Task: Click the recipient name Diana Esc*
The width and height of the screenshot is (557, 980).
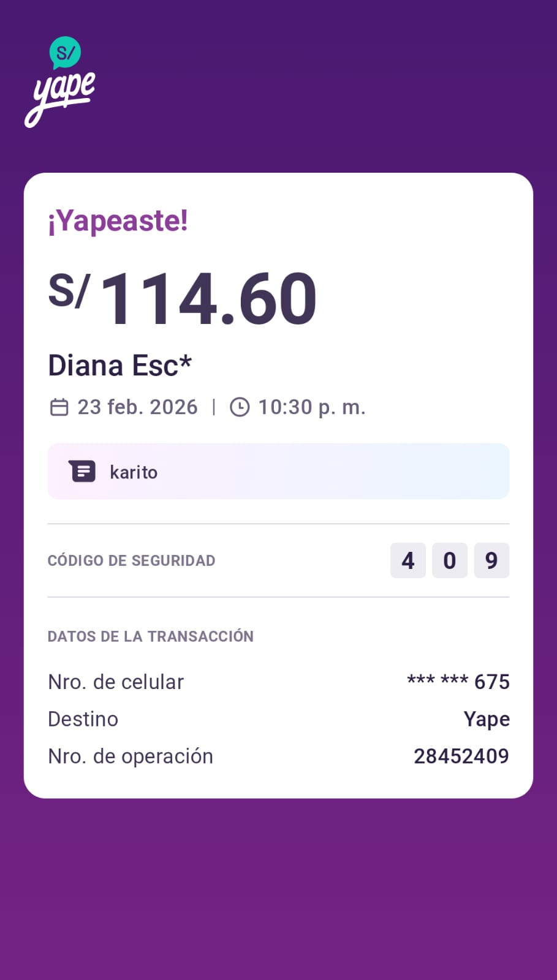Action: click(x=120, y=366)
